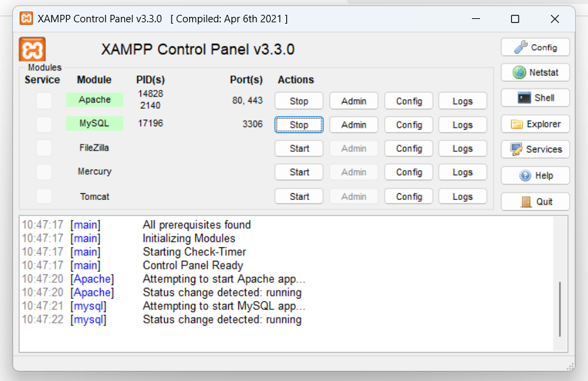The height and width of the screenshot is (381, 588).
Task: Open FileZilla Config options
Action: click(408, 148)
